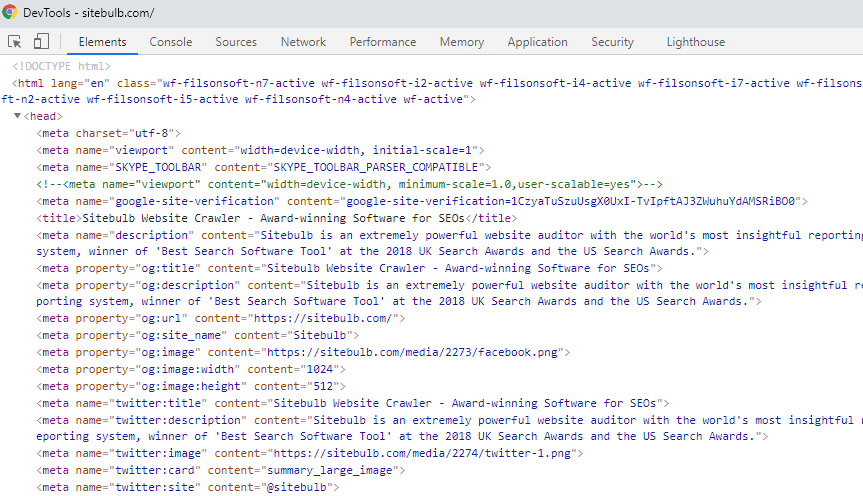
Task: Collapse the head element triangle
Action: (x=18, y=116)
